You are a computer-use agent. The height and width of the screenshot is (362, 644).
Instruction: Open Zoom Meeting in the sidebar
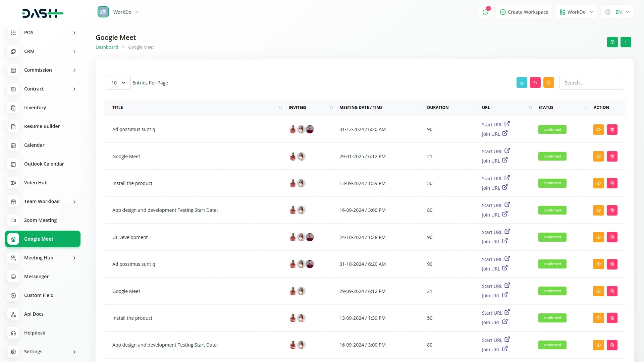[x=40, y=220]
